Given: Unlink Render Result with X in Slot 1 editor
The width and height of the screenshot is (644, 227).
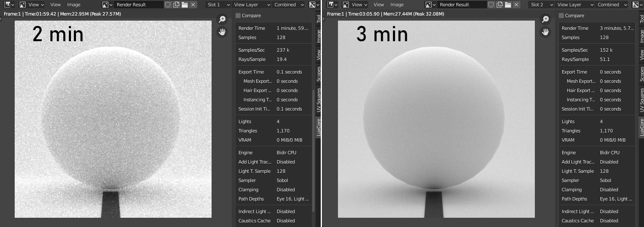Looking at the screenshot, I should 193,5.
